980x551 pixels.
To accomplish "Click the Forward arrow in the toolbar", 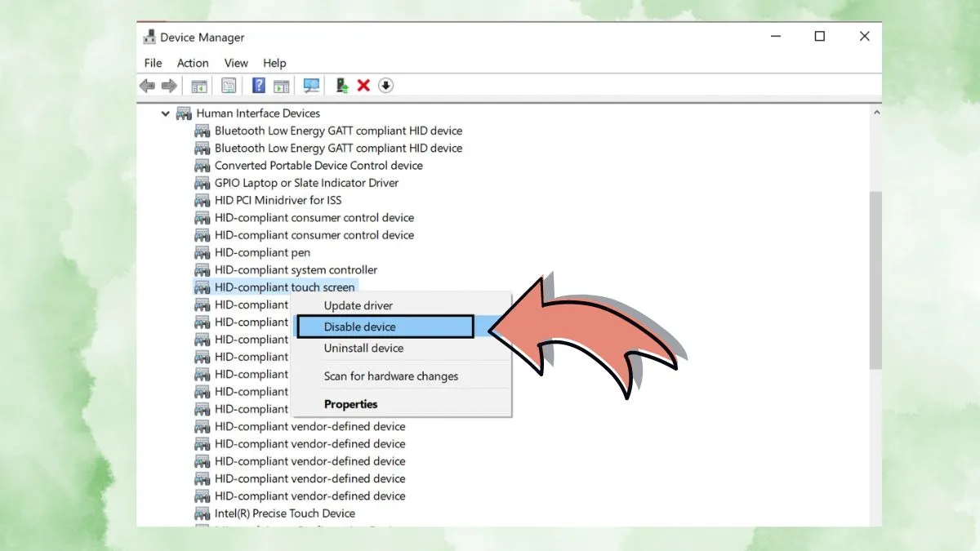I will [x=169, y=86].
